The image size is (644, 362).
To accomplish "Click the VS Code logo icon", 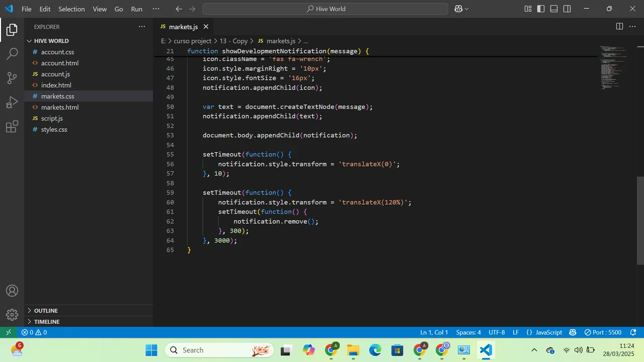I will [x=9, y=9].
